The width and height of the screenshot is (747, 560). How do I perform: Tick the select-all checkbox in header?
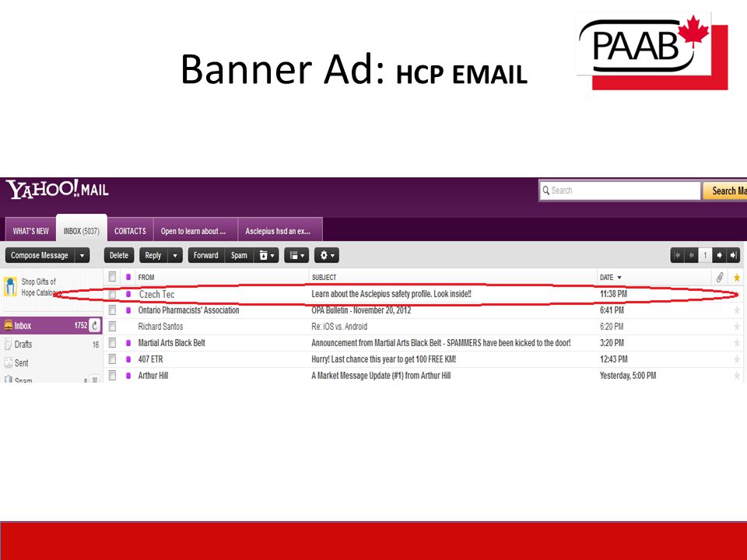(112, 277)
